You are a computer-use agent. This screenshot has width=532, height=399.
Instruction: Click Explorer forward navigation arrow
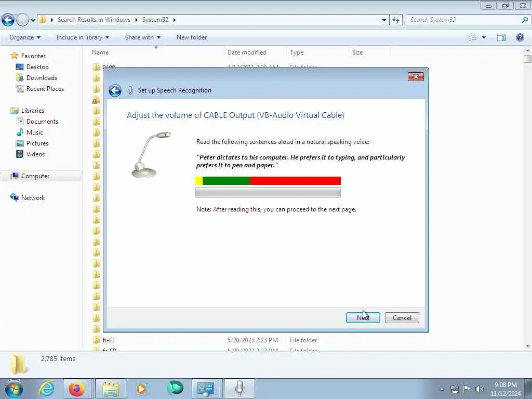point(22,20)
